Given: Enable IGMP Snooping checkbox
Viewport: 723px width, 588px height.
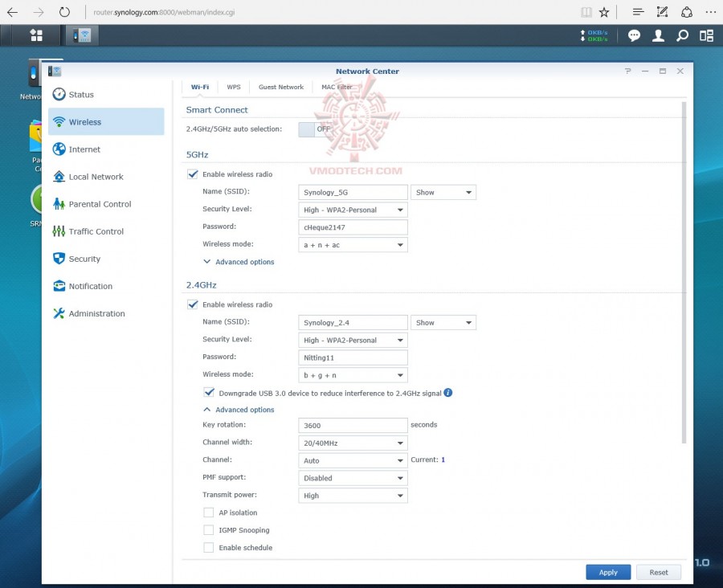Looking at the screenshot, I should (209, 530).
